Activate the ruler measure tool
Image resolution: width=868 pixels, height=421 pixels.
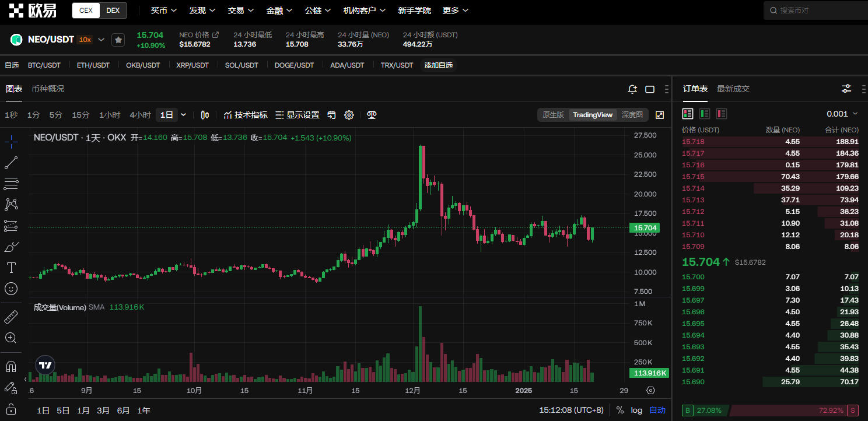(11, 317)
